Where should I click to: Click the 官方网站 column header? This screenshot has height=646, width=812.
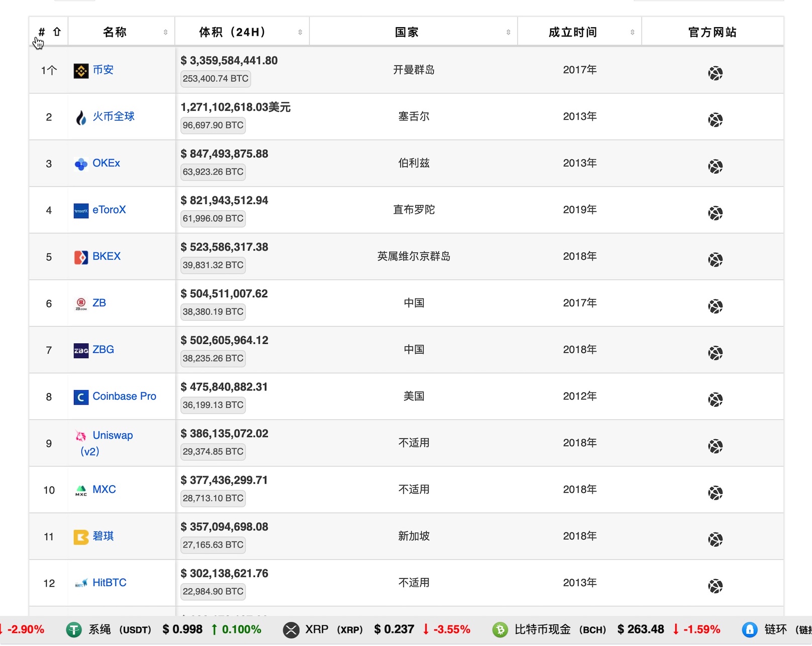coord(713,32)
